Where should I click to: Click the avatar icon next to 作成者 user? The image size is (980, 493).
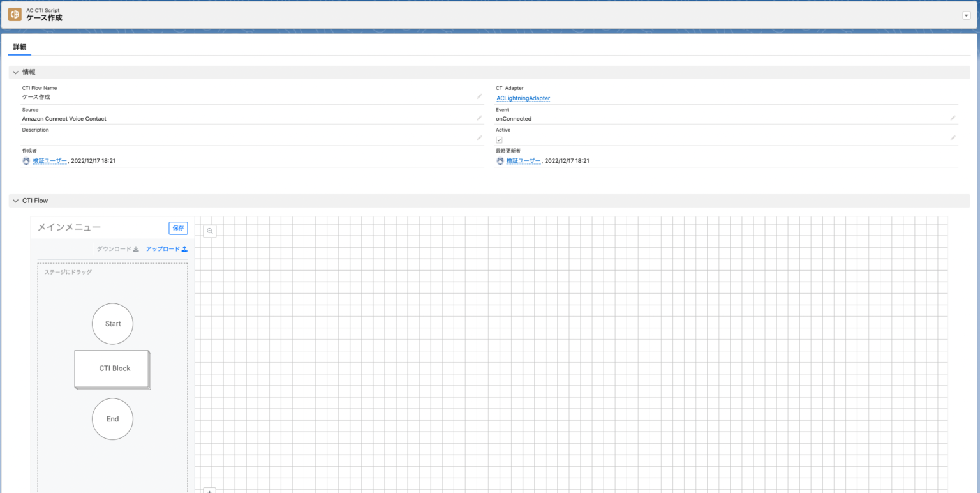tap(26, 160)
